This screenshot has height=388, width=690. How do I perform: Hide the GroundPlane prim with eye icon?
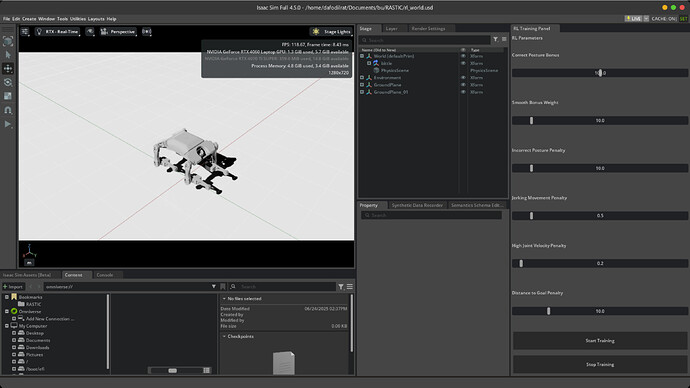(463, 85)
